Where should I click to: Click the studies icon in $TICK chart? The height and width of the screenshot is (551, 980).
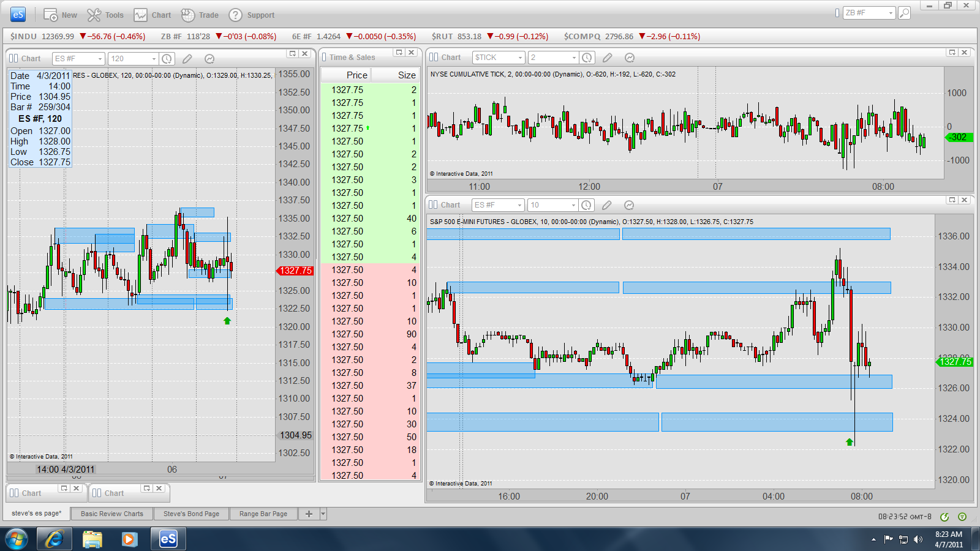tap(630, 58)
